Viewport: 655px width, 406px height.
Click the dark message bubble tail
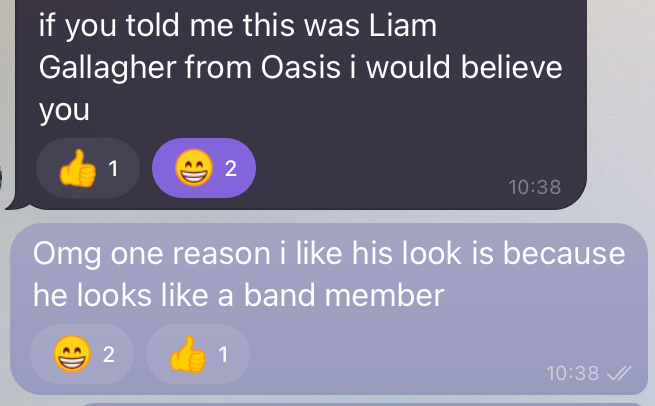tap(17, 203)
